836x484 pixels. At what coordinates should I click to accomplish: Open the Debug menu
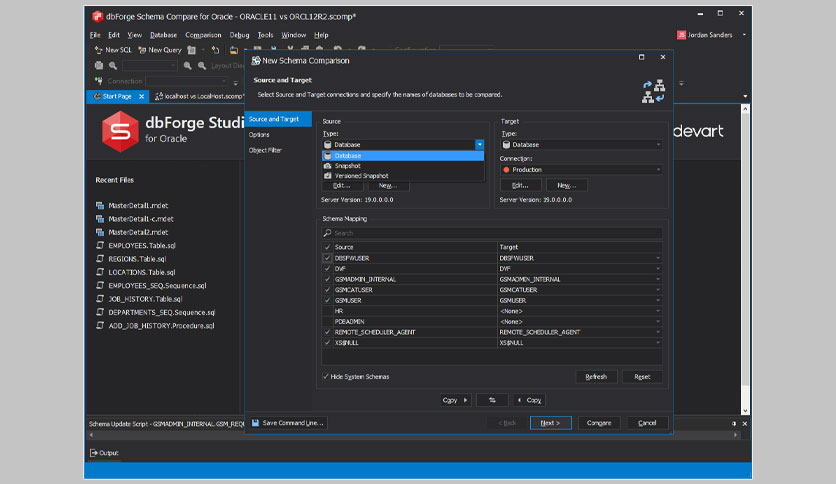tap(239, 35)
